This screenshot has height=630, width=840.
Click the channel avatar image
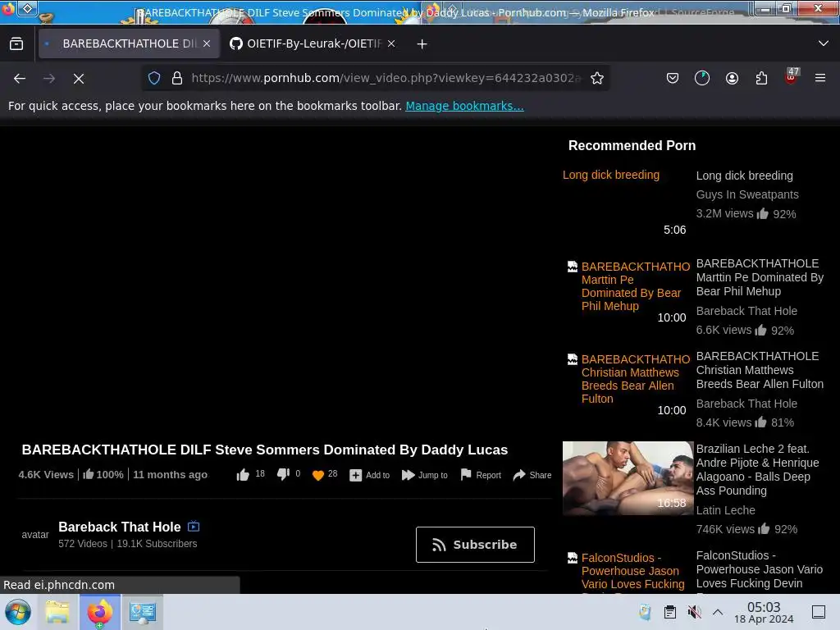pyautogui.click(x=34, y=535)
